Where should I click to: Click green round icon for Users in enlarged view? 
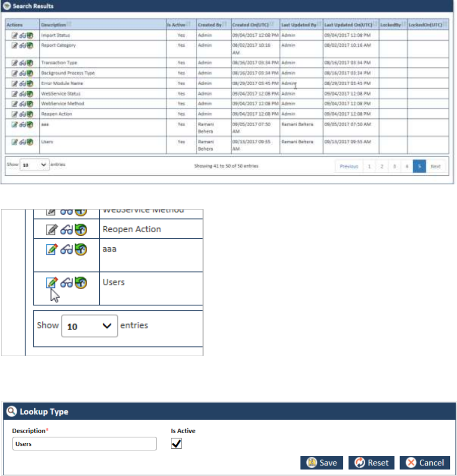pos(81,283)
